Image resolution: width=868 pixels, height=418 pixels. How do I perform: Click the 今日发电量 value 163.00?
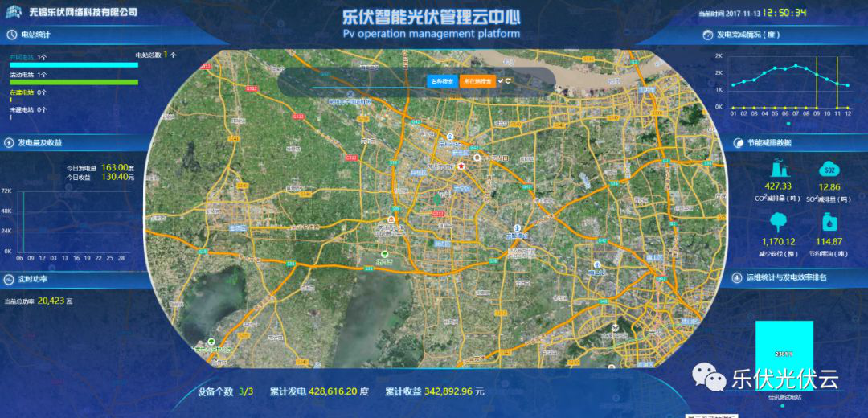(x=115, y=167)
